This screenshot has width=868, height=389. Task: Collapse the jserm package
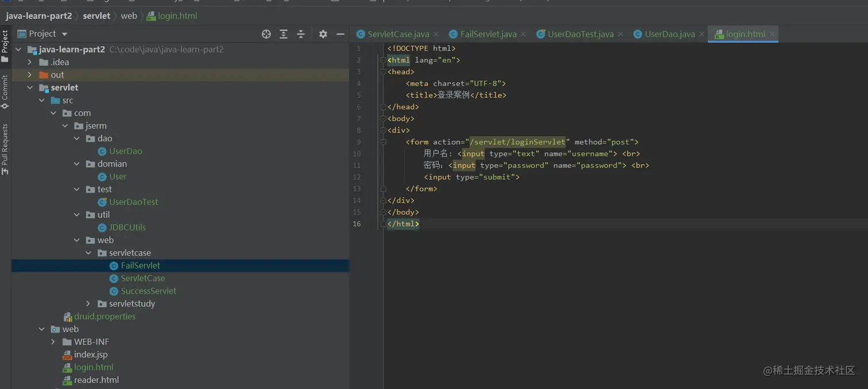point(65,126)
